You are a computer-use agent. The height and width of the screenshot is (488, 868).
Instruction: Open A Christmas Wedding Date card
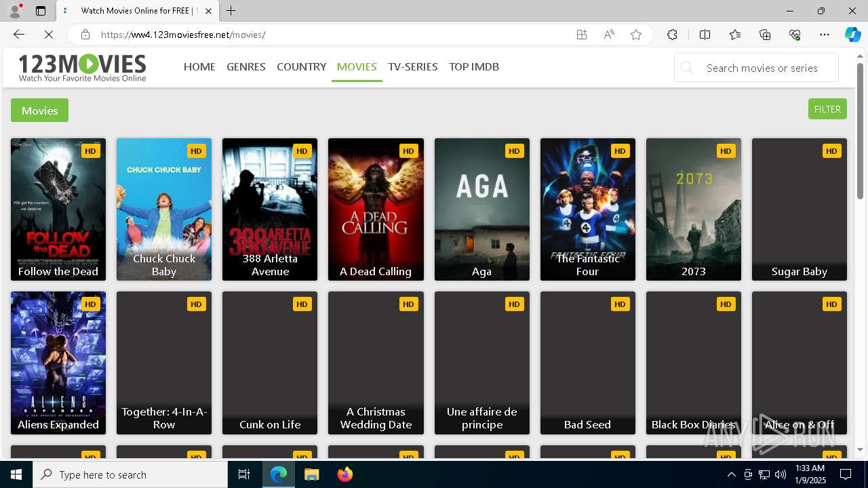click(x=376, y=363)
